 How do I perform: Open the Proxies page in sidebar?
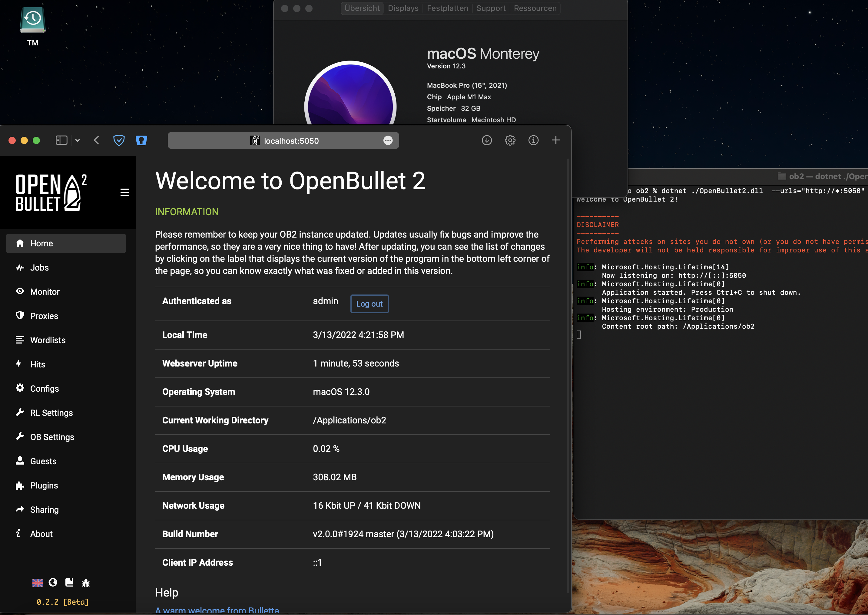[x=44, y=316]
